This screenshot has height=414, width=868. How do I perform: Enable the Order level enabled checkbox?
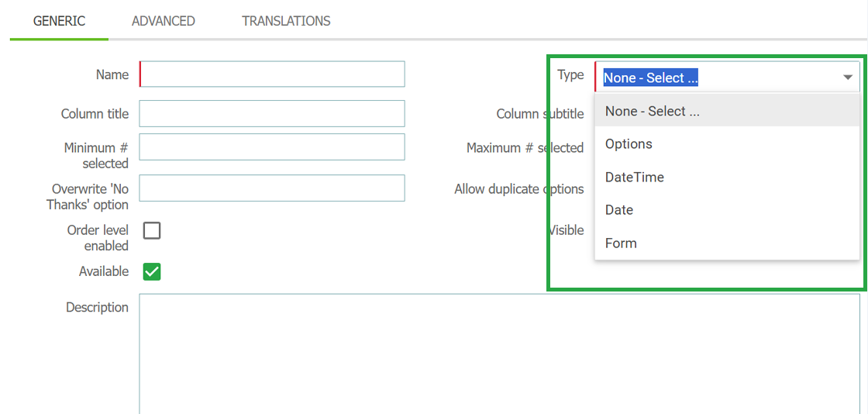(152, 230)
